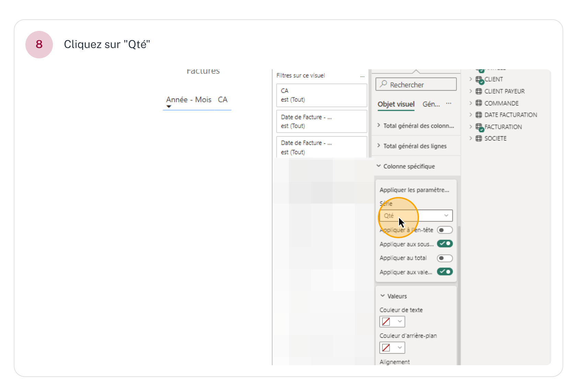The width and height of the screenshot is (577, 392).
Task: Enable the Appliquer à l'en-tête toggle
Action: (444, 230)
